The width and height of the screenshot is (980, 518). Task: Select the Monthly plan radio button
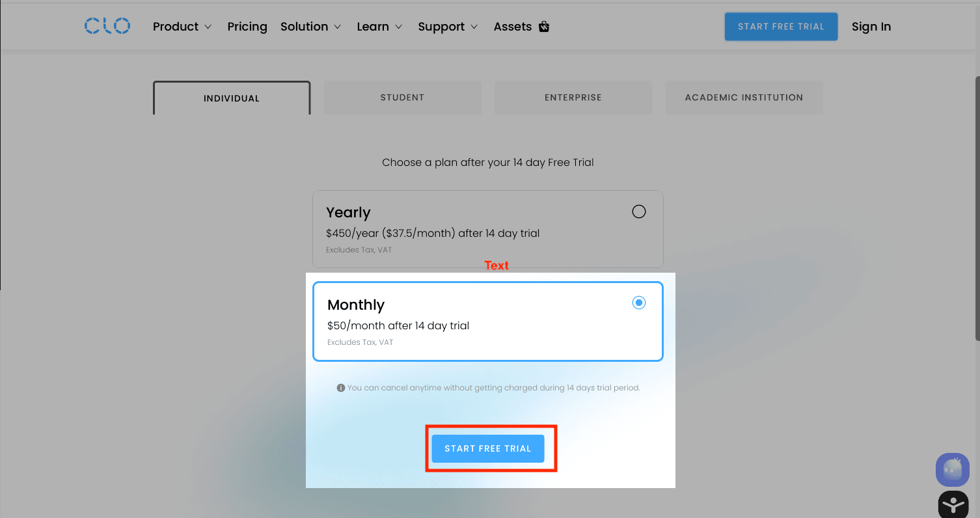638,302
